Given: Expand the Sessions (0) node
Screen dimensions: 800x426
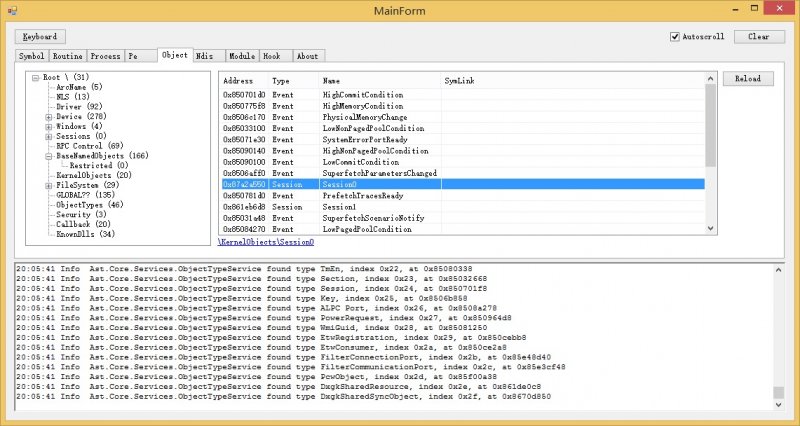Looking at the screenshot, I should (x=48, y=136).
